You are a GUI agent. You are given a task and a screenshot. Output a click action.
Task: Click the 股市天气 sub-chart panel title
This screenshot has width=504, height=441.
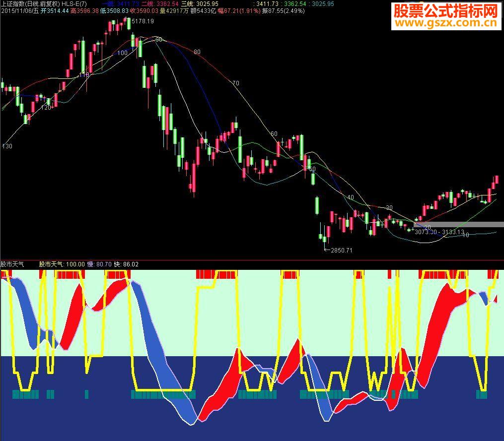[x=12, y=264]
